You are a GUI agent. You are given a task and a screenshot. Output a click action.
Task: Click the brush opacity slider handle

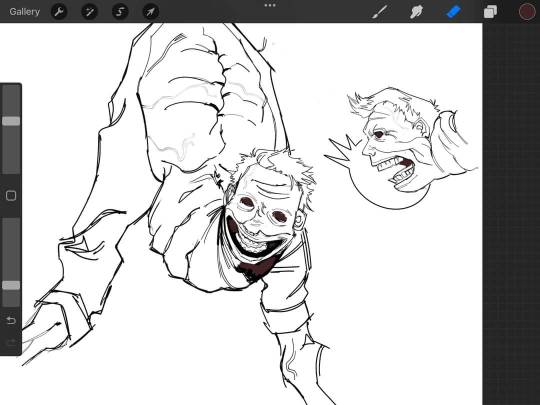coord(11,285)
